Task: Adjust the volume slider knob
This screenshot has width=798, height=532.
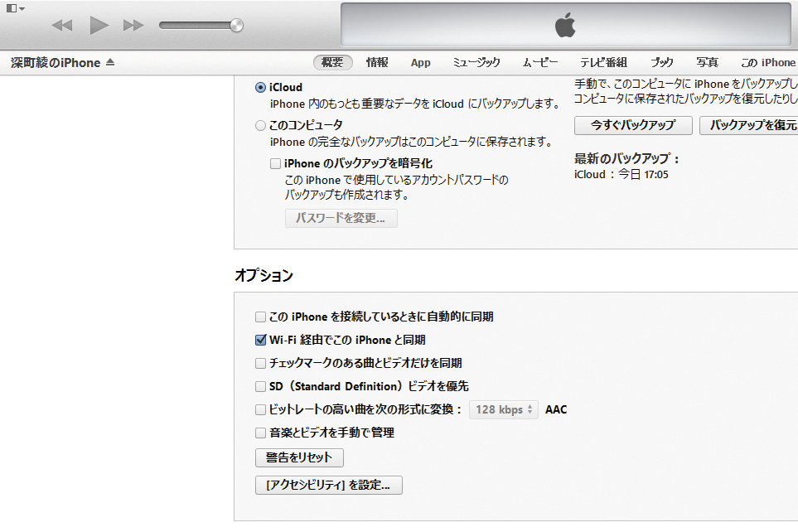Action: click(x=236, y=25)
